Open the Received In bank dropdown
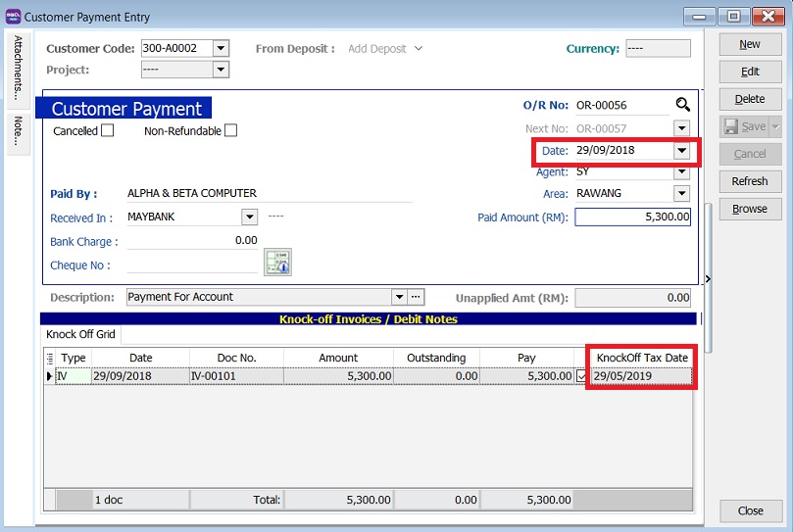793x532 pixels. point(249,218)
